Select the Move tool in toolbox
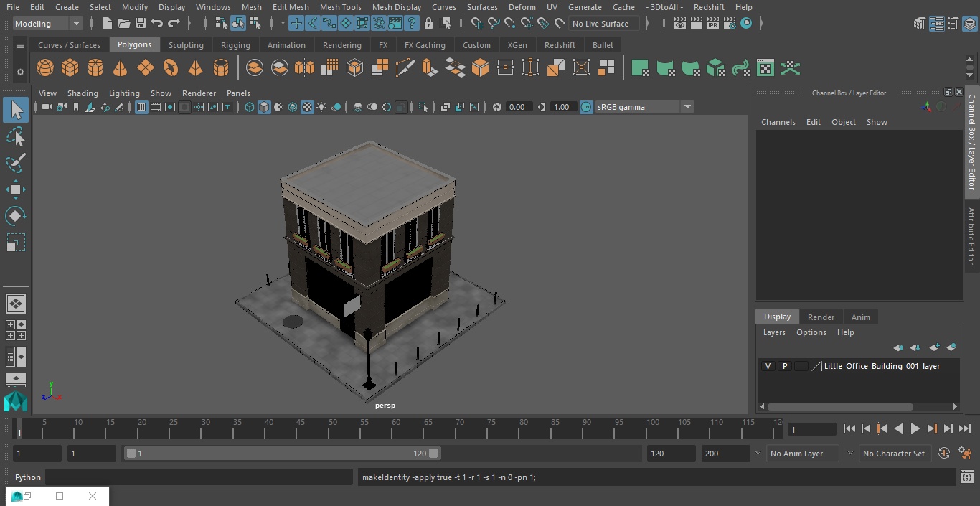980x506 pixels. pos(16,189)
